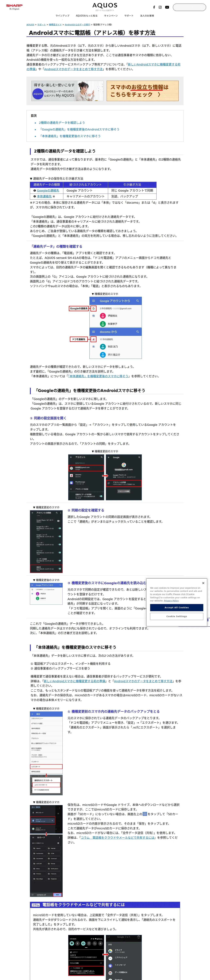This screenshot has height=980, width=210.
Task: Click the account sync settings screenshot image
Action: [x=46, y=542]
